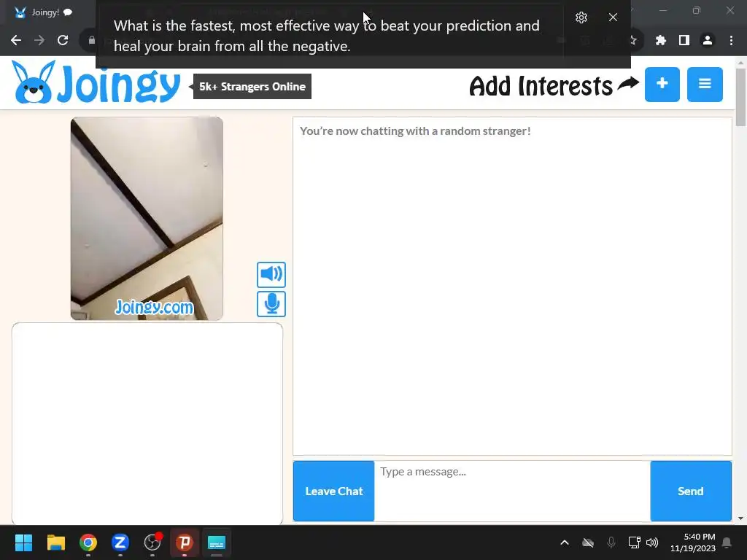Click the Joingy rabbit logo
This screenshot has height=560, width=747.
[96, 83]
